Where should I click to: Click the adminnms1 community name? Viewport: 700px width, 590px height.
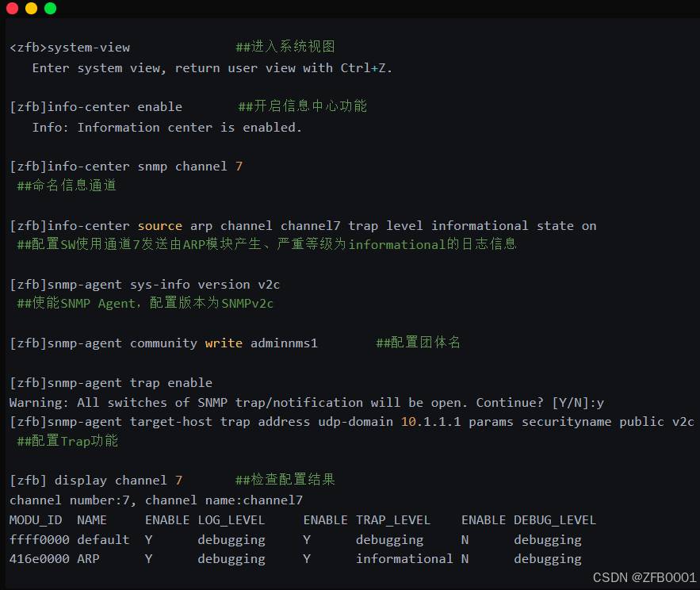[284, 343]
